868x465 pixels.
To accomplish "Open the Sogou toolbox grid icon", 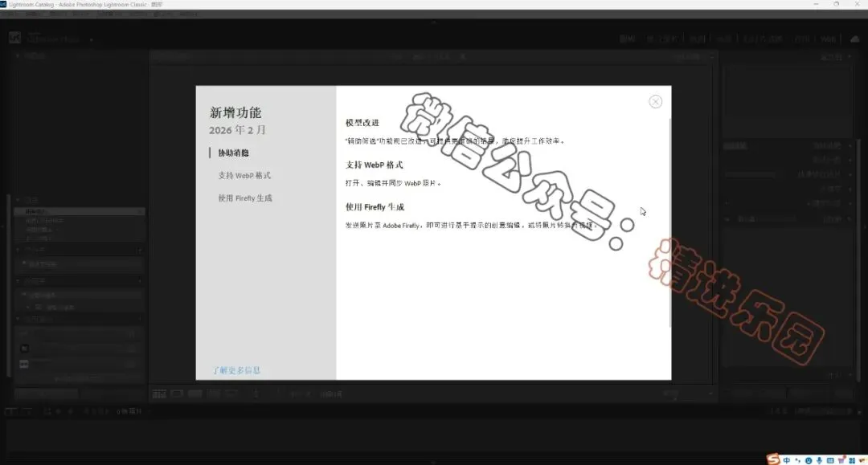I will (852, 460).
